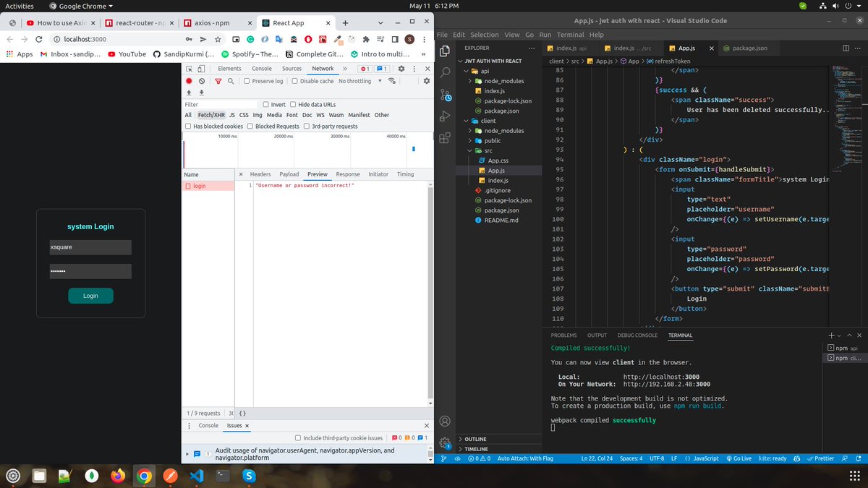Open the Manage gear in VS Code
This screenshot has width=868, height=488.
[446, 442]
